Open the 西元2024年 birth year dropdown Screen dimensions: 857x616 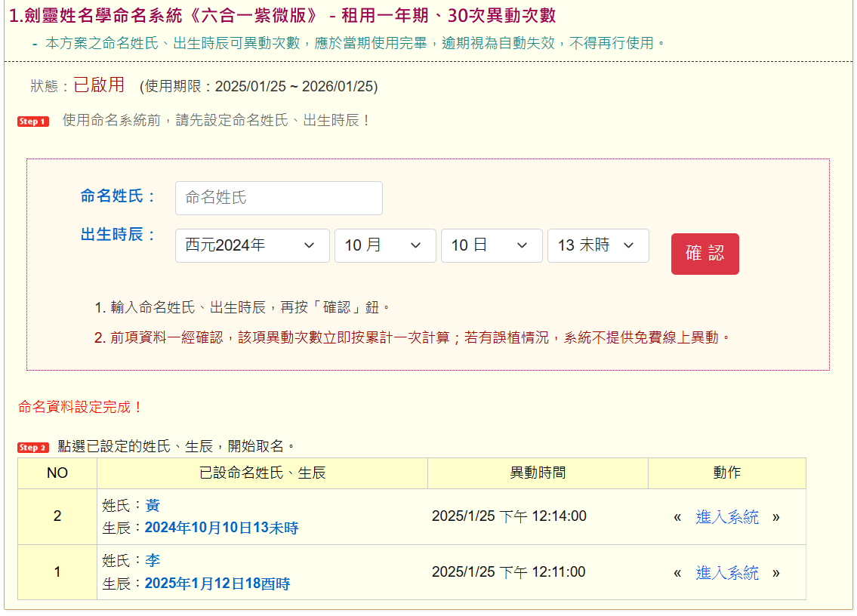click(x=252, y=245)
